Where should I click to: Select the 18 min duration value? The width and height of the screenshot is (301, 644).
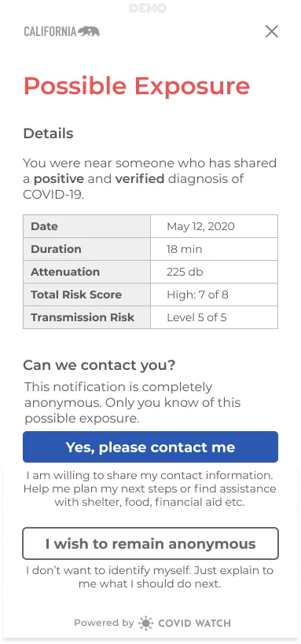point(184,249)
